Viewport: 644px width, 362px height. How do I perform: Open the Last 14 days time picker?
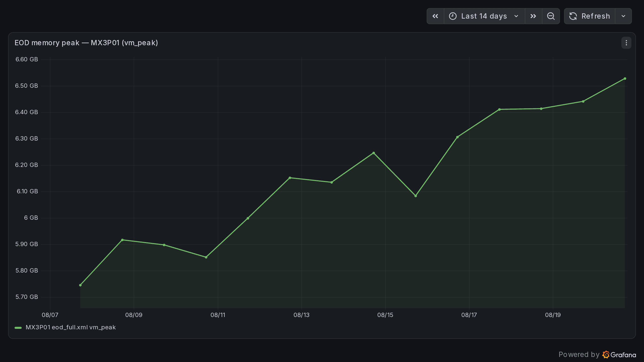point(484,16)
